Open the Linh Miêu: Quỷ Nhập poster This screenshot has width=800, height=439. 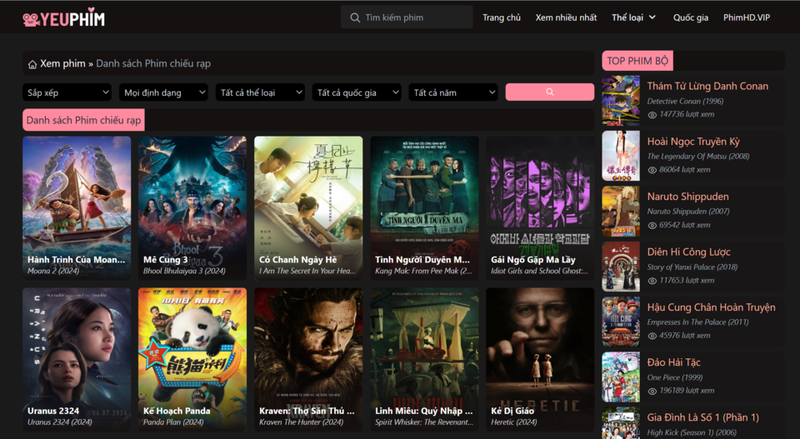(424, 359)
